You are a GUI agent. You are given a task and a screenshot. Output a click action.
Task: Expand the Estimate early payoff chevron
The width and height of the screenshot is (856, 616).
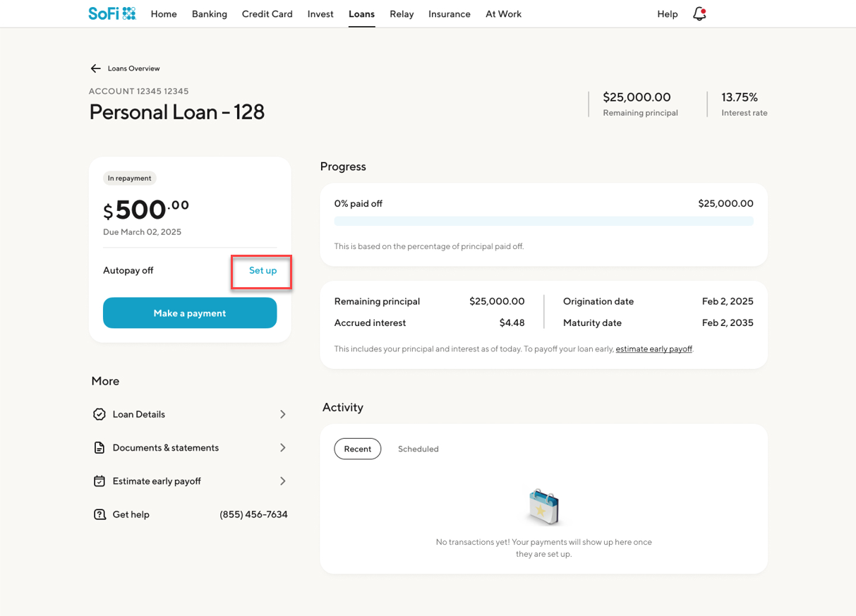[282, 481]
